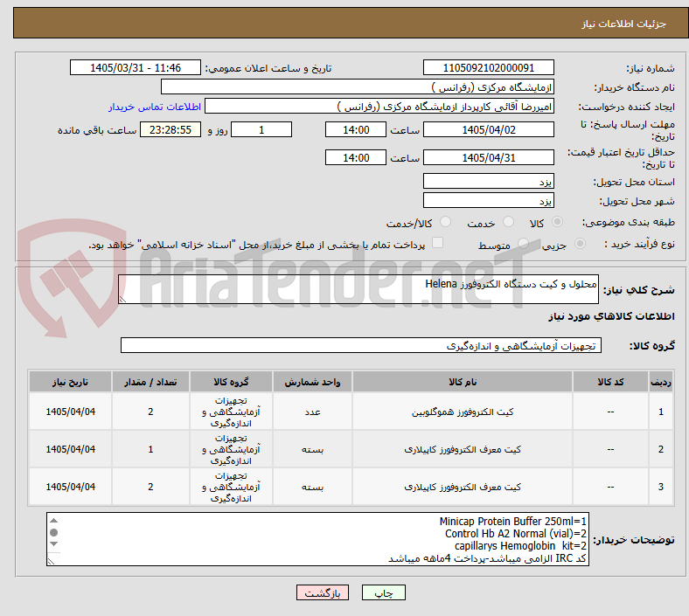
Task: Open the buyer contact info link
Action: pos(155,107)
